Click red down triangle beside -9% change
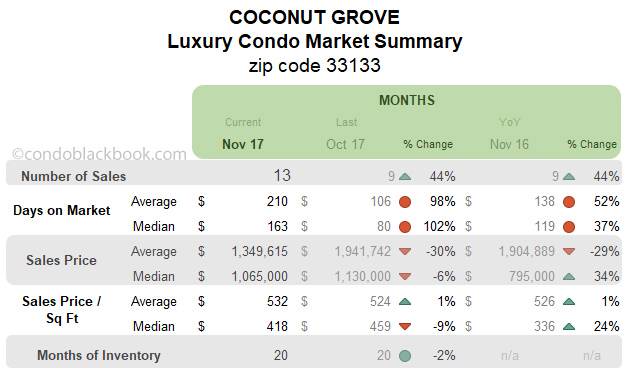 point(405,326)
